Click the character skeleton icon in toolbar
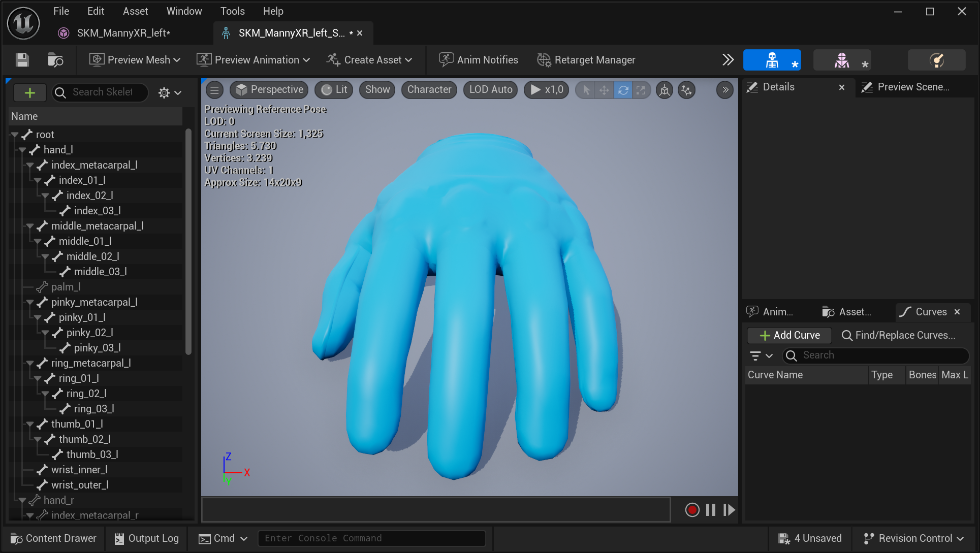Image resolution: width=980 pixels, height=553 pixels. 773,59
